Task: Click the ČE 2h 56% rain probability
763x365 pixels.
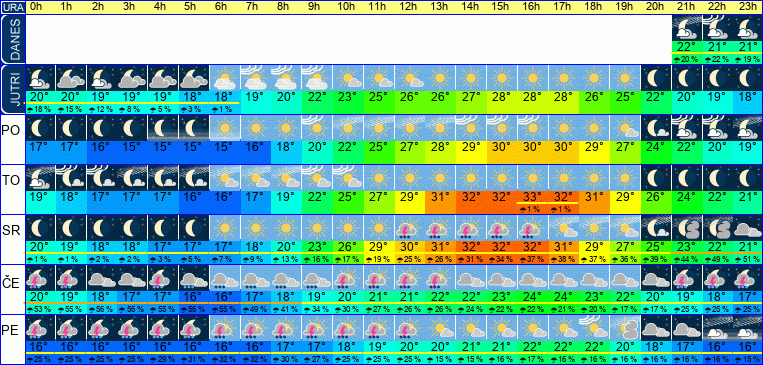Action: click(102, 310)
